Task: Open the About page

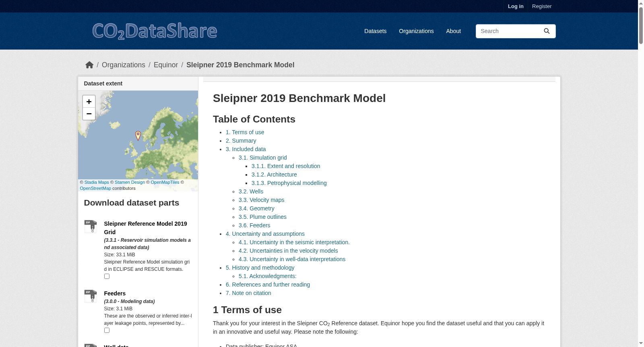Action: 453,31
